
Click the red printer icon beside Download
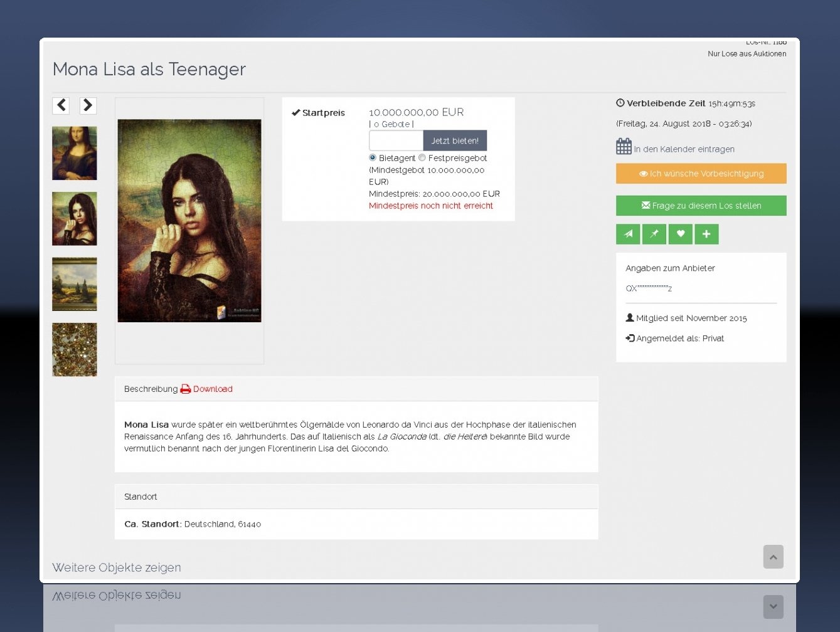185,389
